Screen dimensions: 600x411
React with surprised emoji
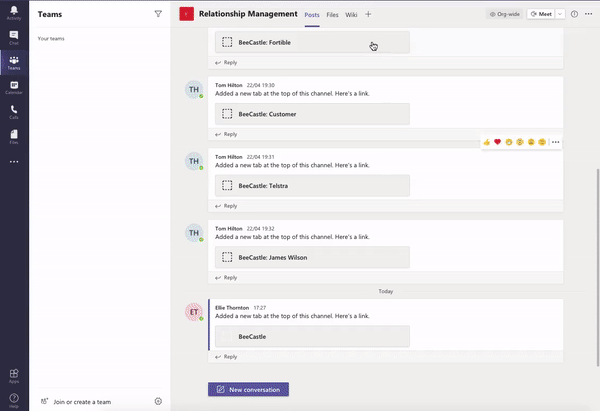(x=520, y=142)
